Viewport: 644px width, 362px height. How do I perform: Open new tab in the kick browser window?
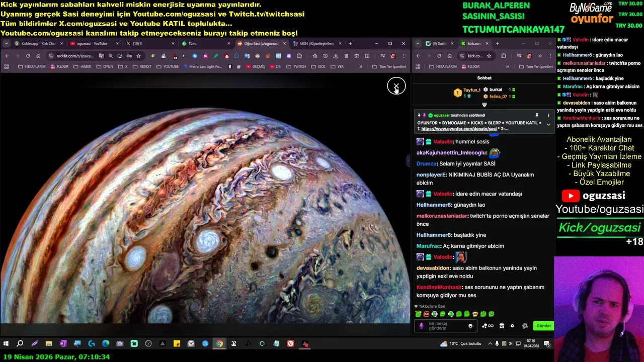click(498, 44)
